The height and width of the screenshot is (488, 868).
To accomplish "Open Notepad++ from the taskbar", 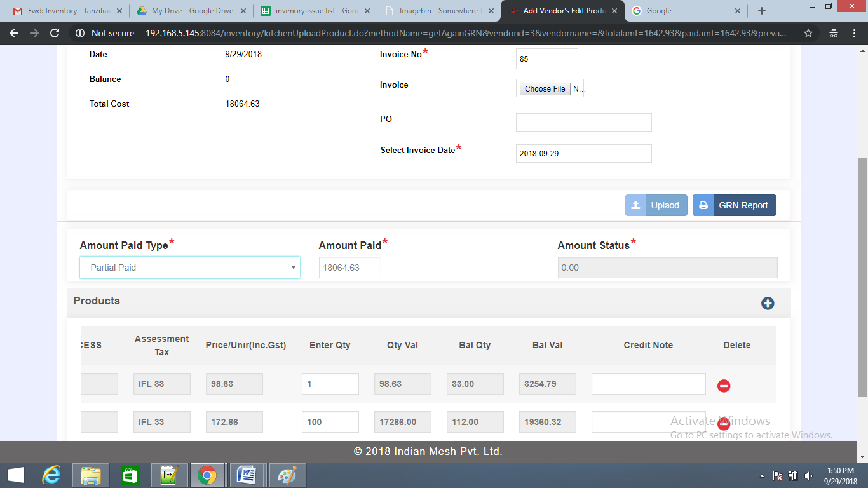I will point(169,475).
